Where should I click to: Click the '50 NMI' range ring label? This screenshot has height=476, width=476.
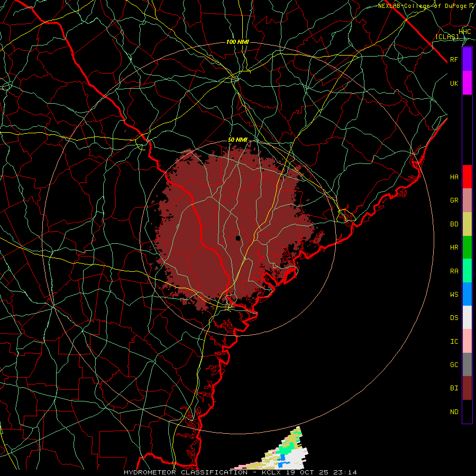click(237, 140)
